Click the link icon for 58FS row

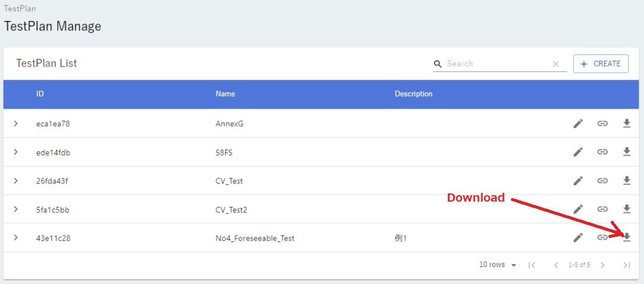point(603,152)
